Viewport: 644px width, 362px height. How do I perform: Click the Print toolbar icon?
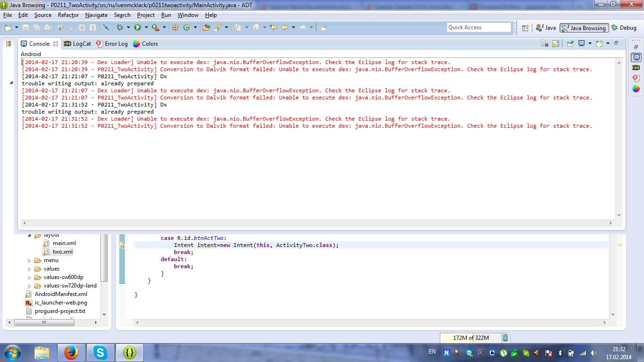click(x=47, y=27)
